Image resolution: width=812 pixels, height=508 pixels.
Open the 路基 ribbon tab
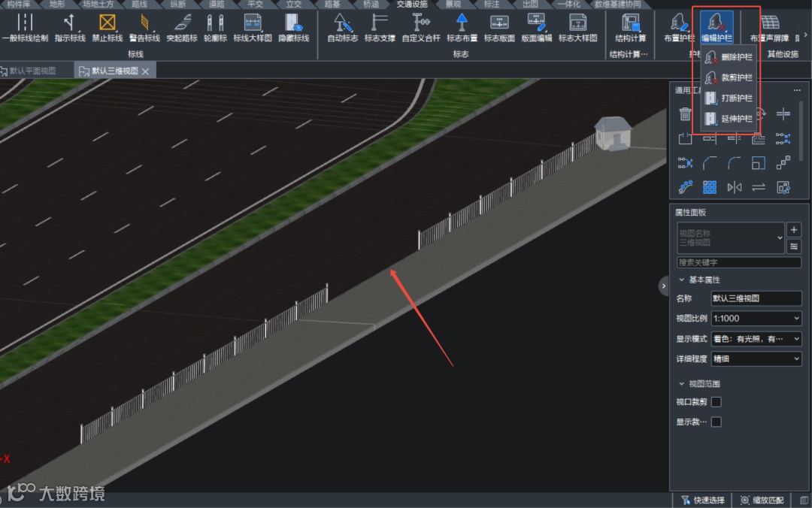point(332,5)
